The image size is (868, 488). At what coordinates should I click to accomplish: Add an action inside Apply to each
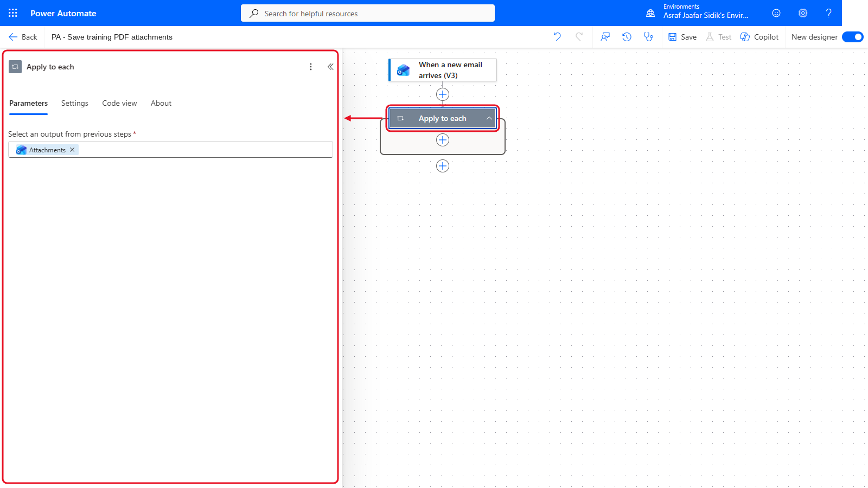click(443, 140)
